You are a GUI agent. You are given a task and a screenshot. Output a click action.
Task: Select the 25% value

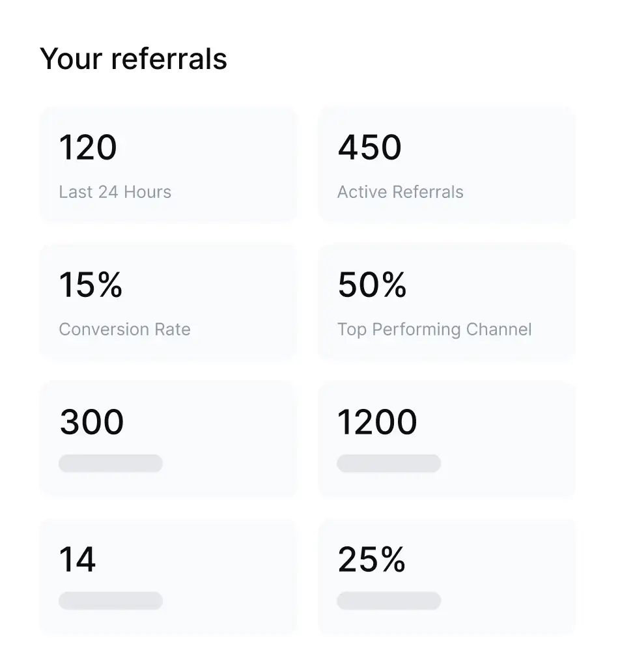click(371, 559)
